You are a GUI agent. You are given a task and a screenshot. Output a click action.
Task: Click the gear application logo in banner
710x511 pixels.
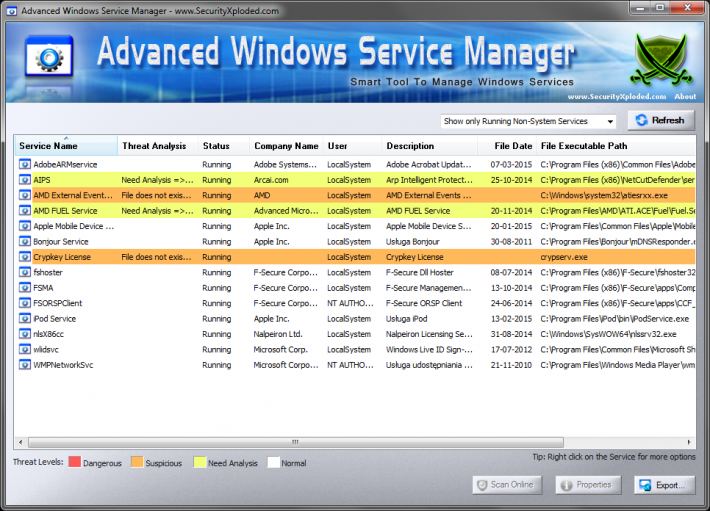pyautogui.click(x=49, y=57)
